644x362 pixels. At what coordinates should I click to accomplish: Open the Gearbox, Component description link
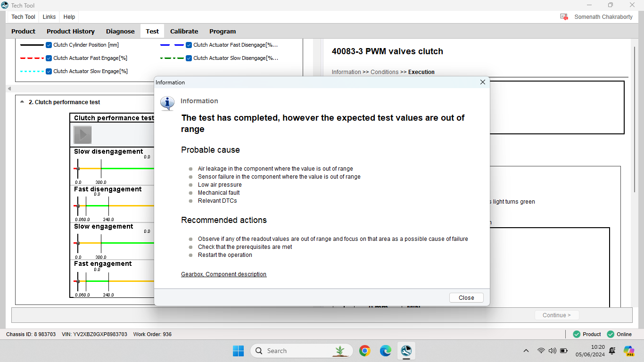click(223, 274)
